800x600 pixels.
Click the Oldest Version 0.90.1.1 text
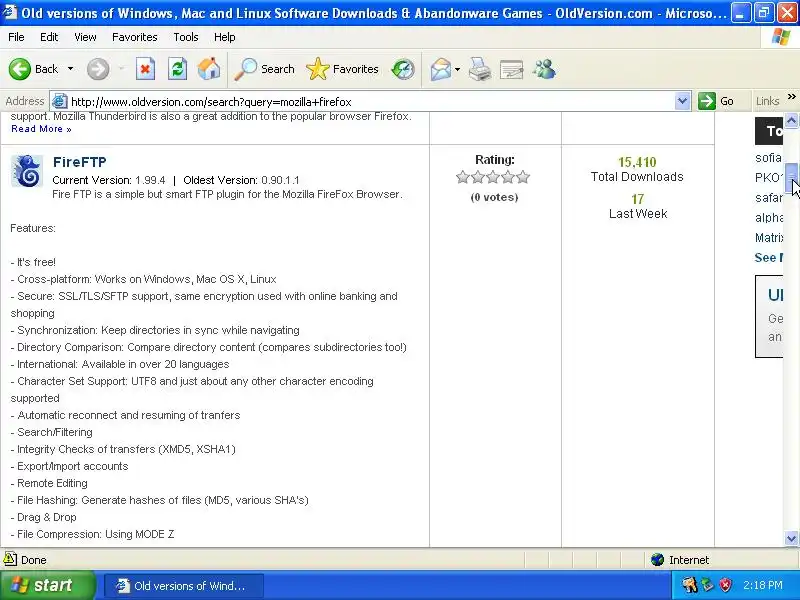point(241,180)
